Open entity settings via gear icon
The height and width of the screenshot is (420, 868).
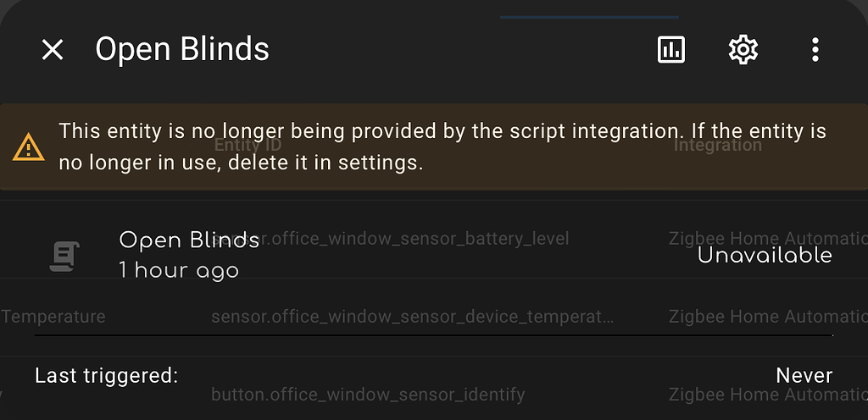pyautogui.click(x=743, y=50)
